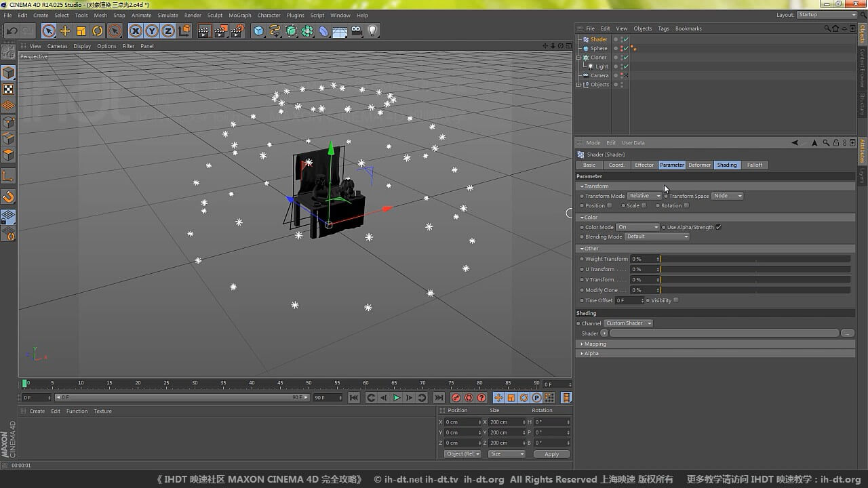Click the light bulb icon to add light

pos(372,31)
